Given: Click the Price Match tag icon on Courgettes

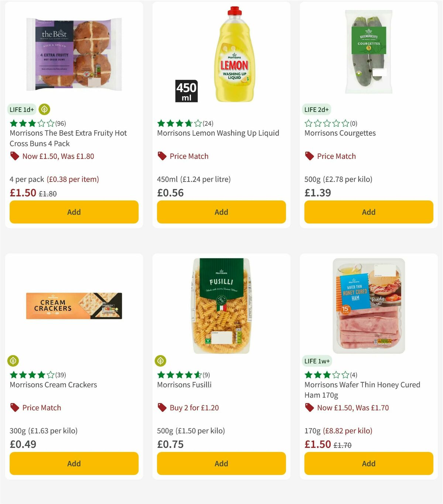Looking at the screenshot, I should click(x=309, y=156).
